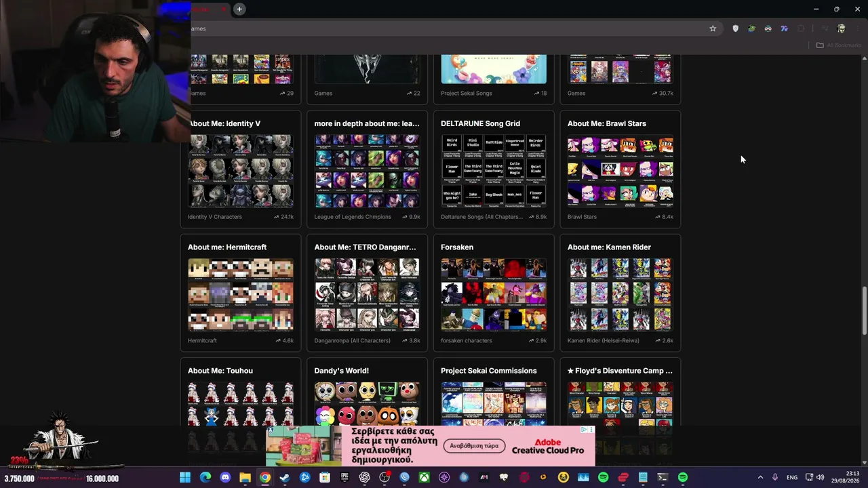This screenshot has width=868, height=488.
Task: Launch Epic Games from the taskbar
Action: [x=344, y=478]
